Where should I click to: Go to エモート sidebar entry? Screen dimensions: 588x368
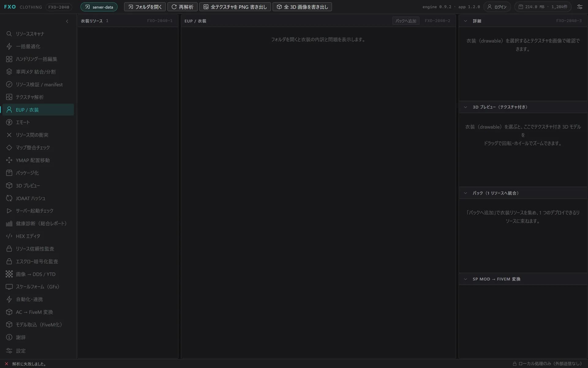click(38, 122)
